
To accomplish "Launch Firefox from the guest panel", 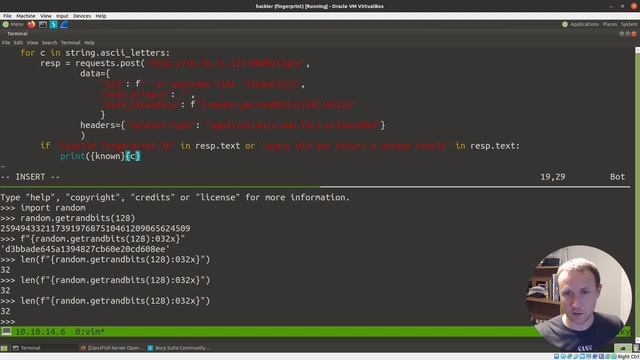I will click(31, 24).
